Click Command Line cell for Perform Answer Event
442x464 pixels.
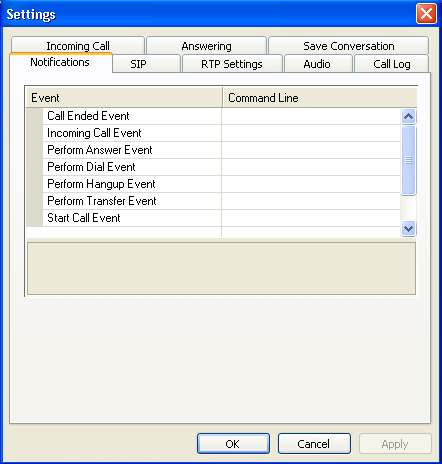[x=311, y=150]
